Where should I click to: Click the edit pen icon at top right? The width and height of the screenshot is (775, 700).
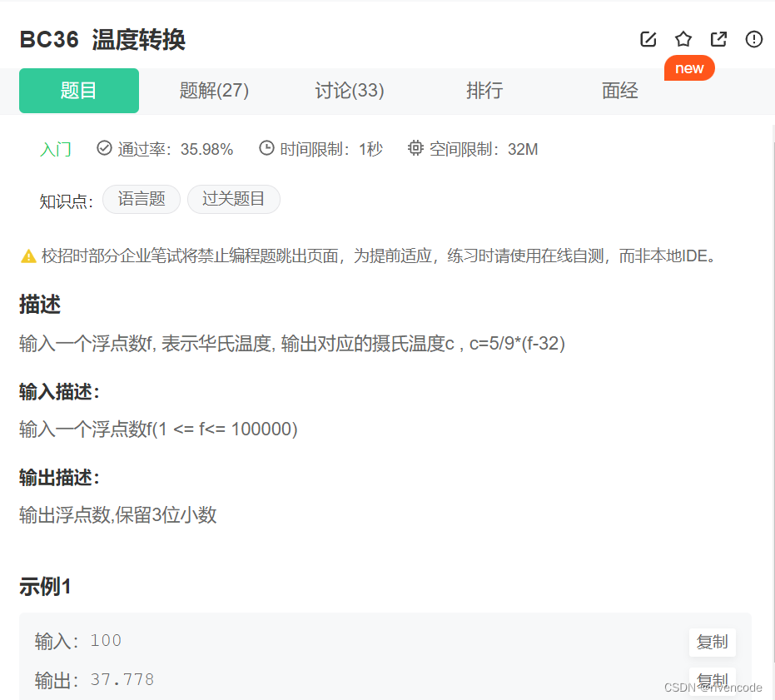[648, 39]
